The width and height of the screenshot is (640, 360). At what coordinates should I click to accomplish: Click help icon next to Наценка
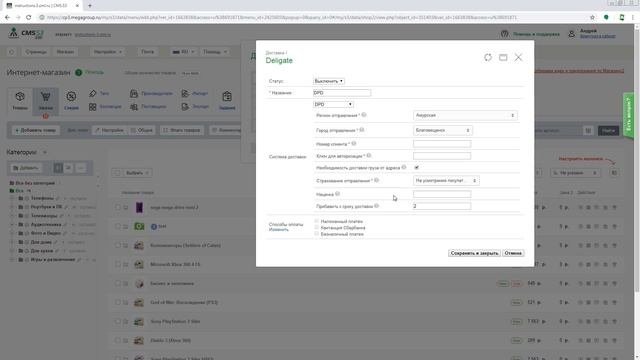338,194
